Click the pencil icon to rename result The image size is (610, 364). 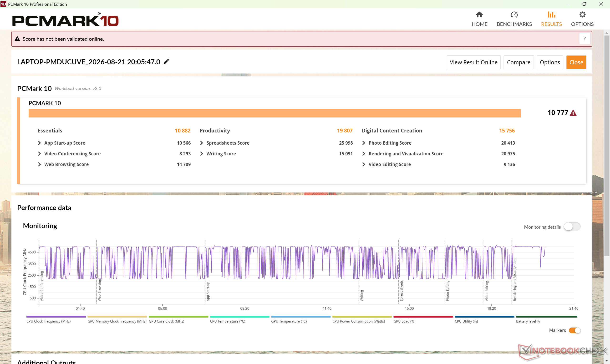[166, 61]
